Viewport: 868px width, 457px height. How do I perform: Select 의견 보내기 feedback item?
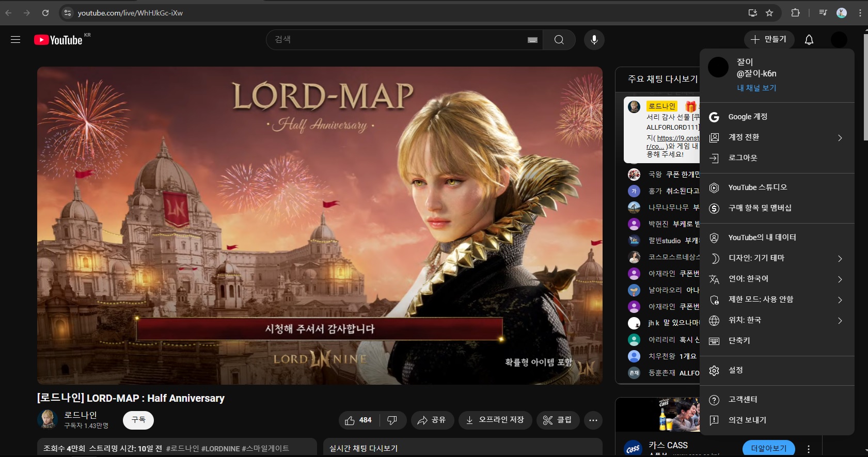pyautogui.click(x=777, y=420)
